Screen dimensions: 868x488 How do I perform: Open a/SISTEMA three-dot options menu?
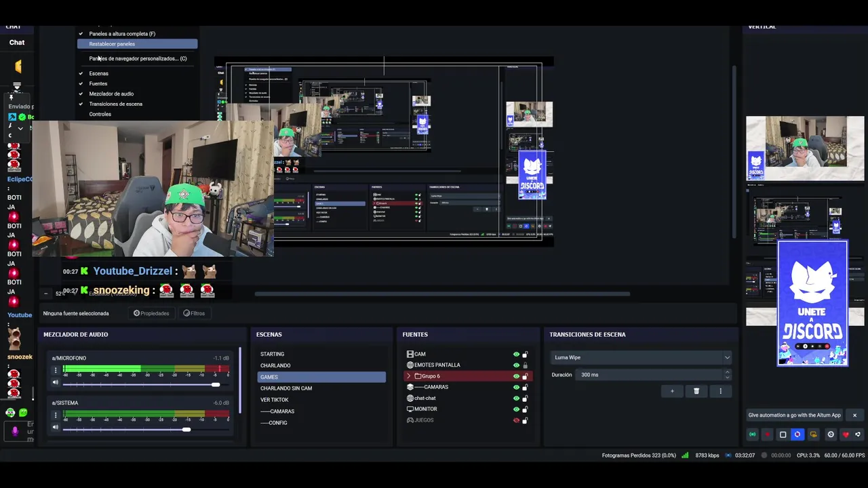[56, 415]
